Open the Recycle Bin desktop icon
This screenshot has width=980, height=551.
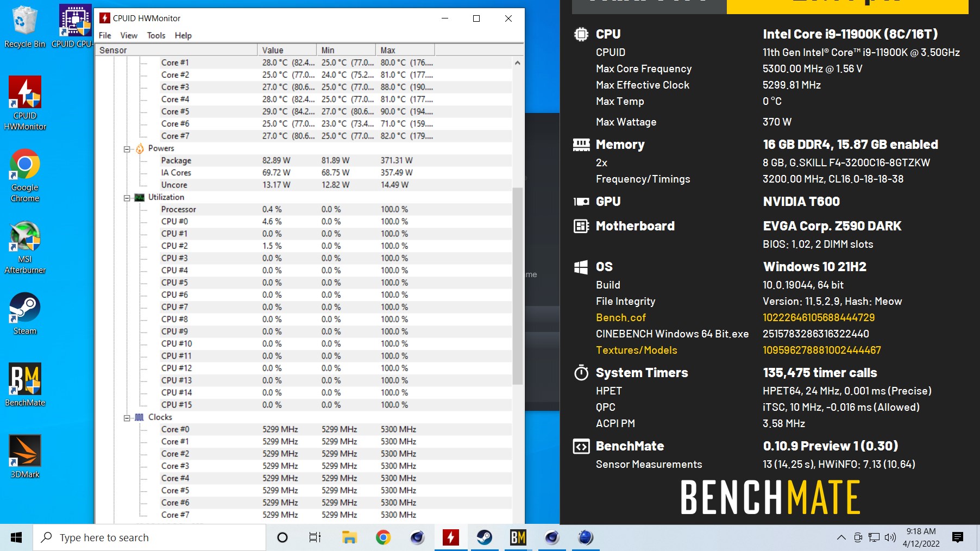click(24, 27)
